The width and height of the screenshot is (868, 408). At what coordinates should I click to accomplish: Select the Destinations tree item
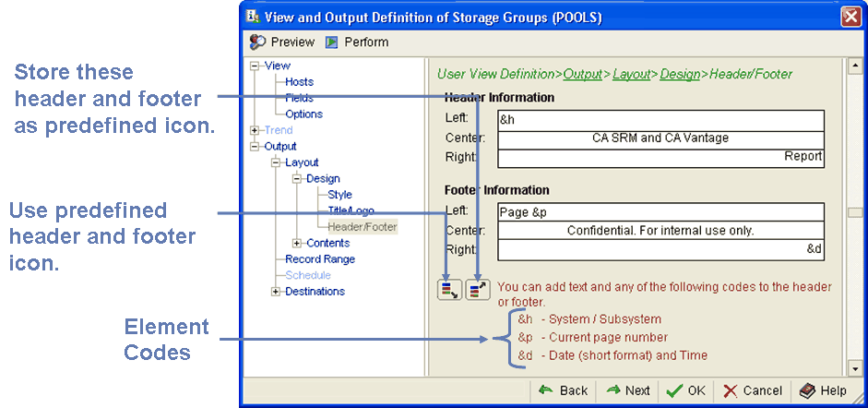pos(315,291)
